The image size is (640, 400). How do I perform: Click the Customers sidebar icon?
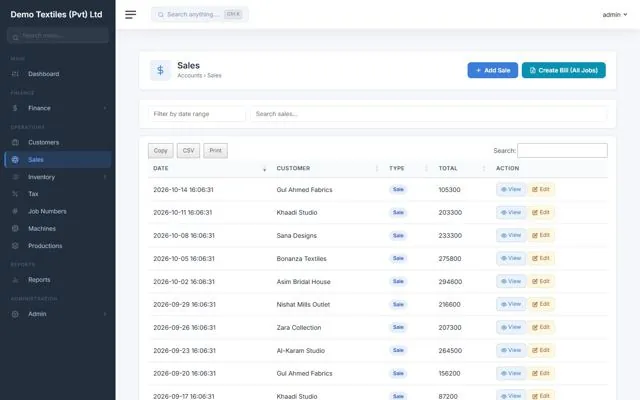tap(15, 142)
